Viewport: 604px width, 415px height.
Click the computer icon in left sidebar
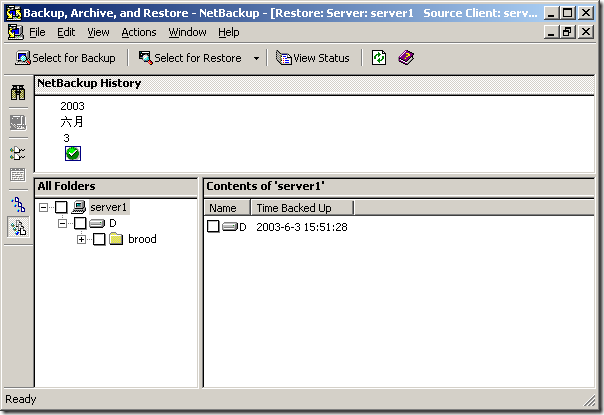[18, 123]
